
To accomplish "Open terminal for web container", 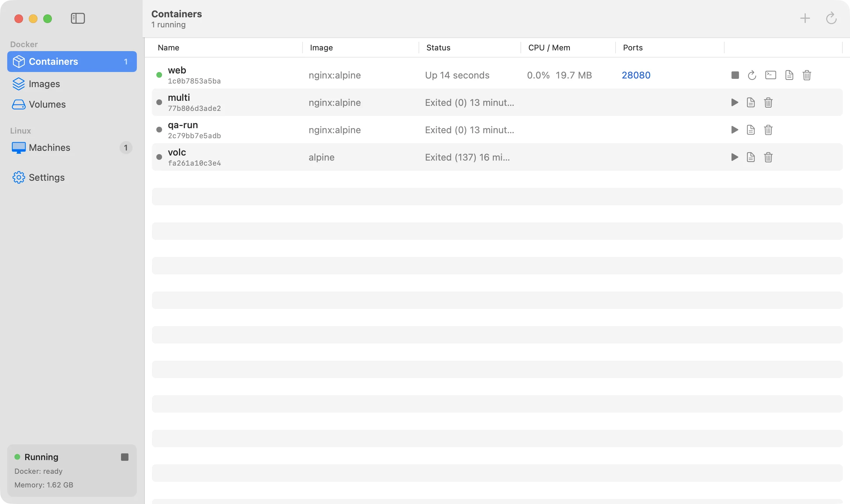I will pos(770,75).
